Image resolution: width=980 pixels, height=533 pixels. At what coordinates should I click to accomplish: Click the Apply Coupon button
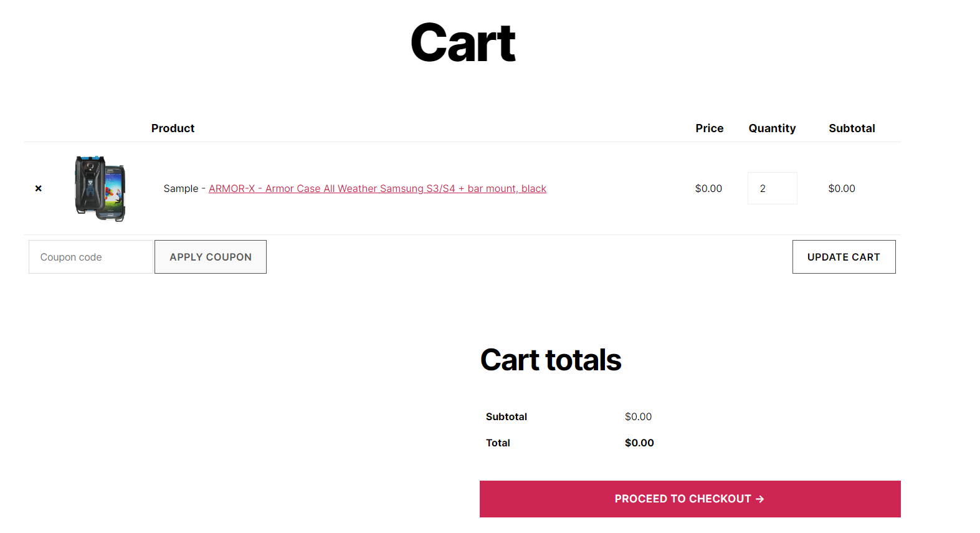(211, 257)
